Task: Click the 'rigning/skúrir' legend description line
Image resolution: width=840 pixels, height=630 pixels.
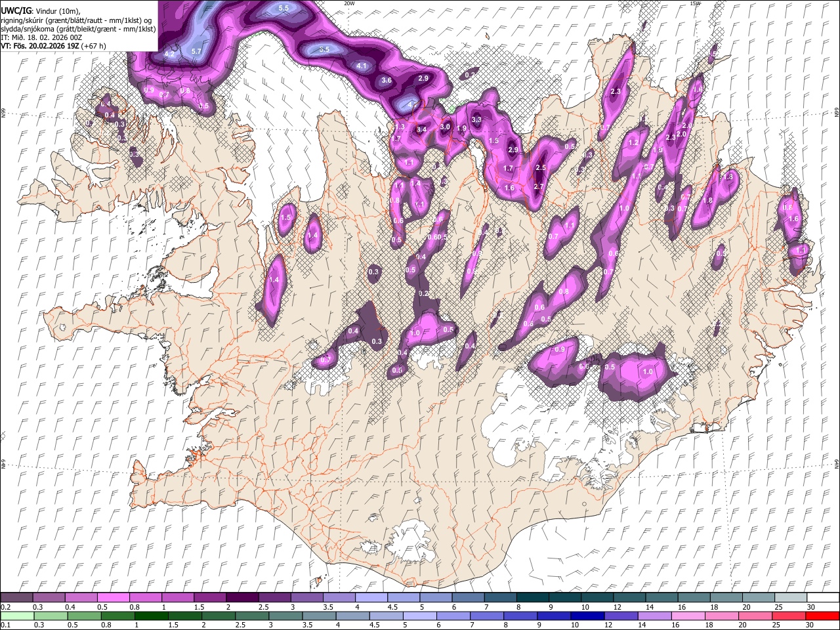Action: [x=76, y=20]
